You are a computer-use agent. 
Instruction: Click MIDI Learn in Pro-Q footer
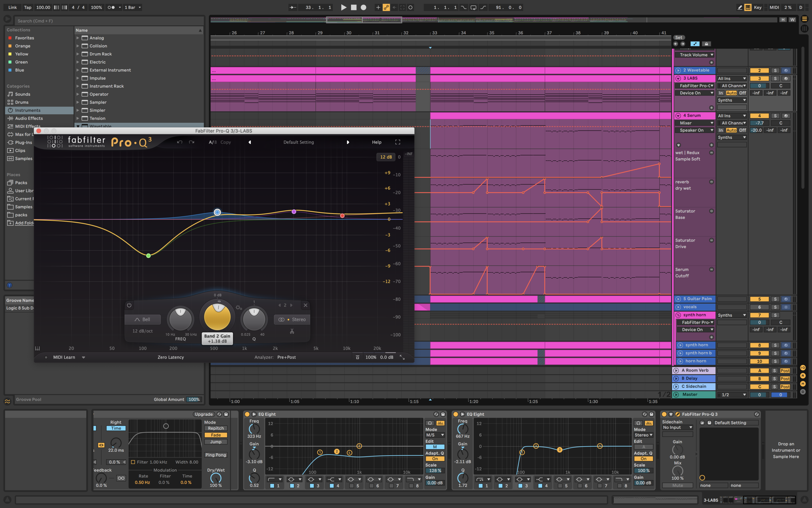(x=64, y=357)
